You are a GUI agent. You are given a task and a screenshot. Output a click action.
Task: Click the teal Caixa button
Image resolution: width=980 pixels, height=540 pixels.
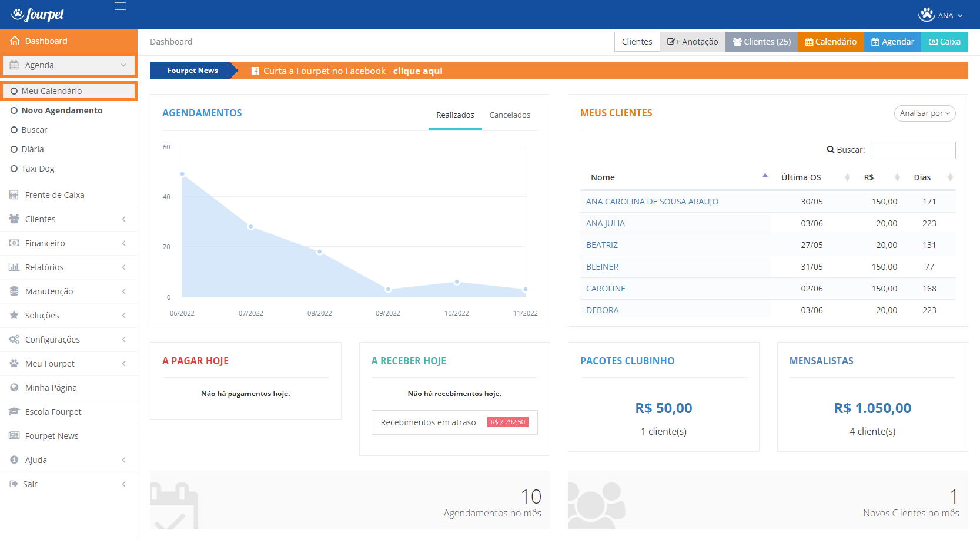944,42
